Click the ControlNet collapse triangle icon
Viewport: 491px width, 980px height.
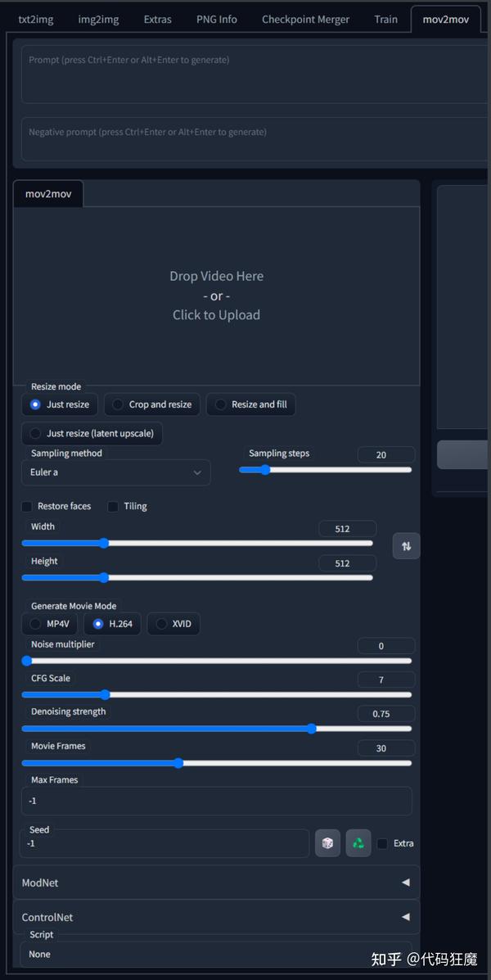[405, 917]
